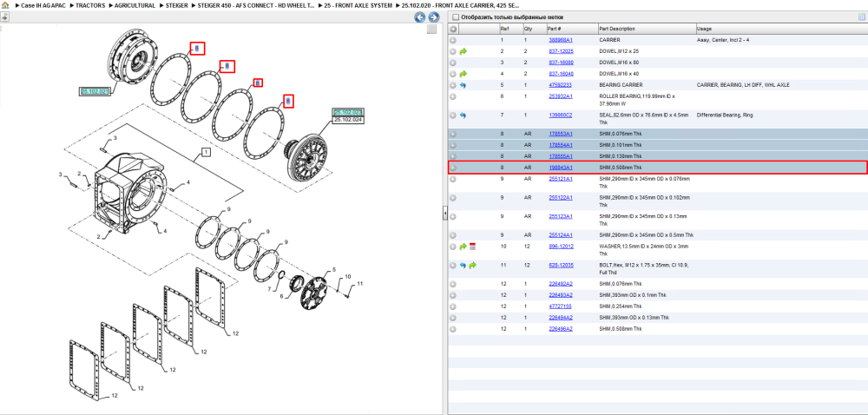Open part number link 139860C2
Image resolution: width=868 pixels, height=415 pixels.
pos(560,115)
